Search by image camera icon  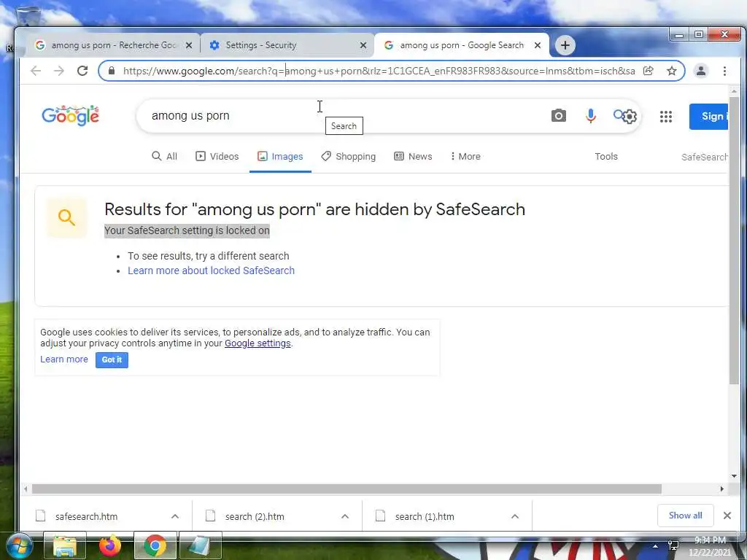(x=558, y=116)
